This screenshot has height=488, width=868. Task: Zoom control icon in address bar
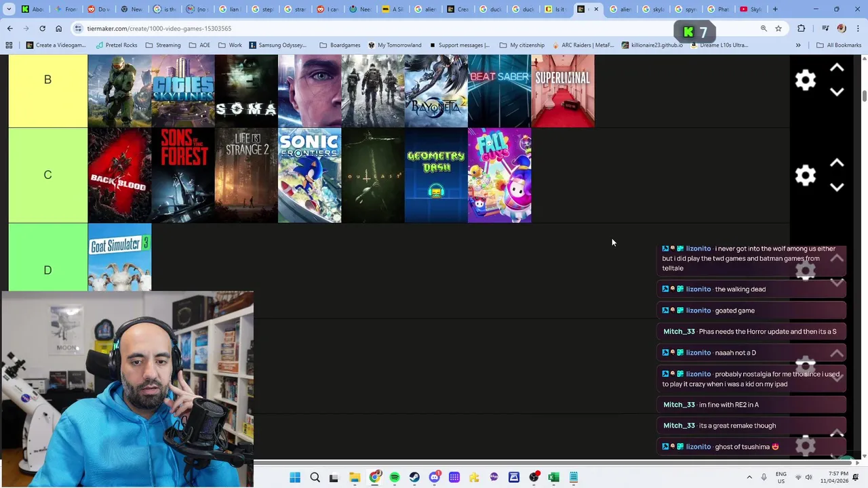tap(764, 28)
